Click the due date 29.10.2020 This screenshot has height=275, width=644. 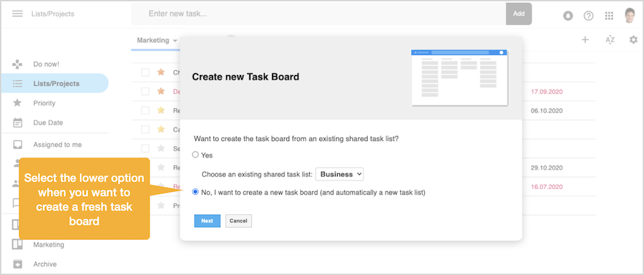pyautogui.click(x=546, y=168)
